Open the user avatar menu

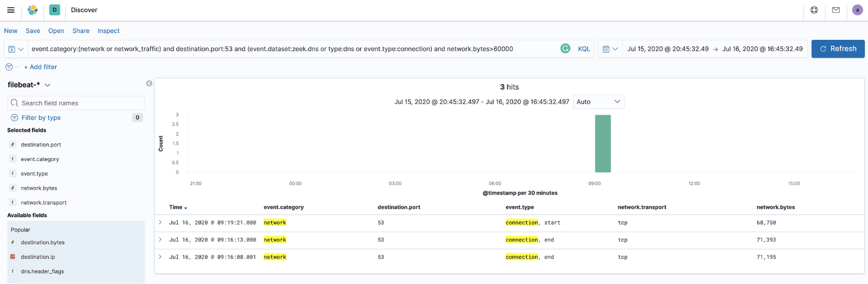click(857, 10)
